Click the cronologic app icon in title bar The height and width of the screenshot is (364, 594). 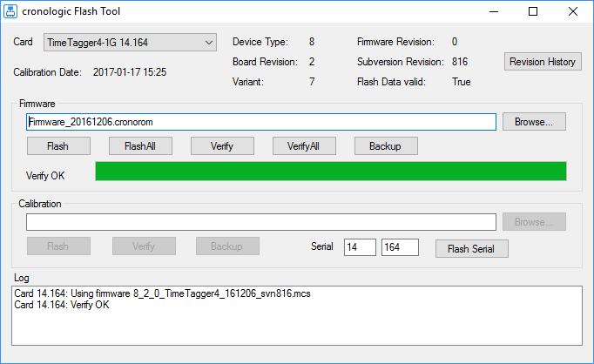10,11
